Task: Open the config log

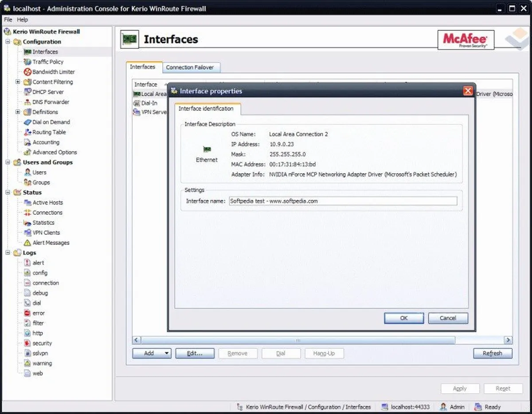Action: [40, 273]
